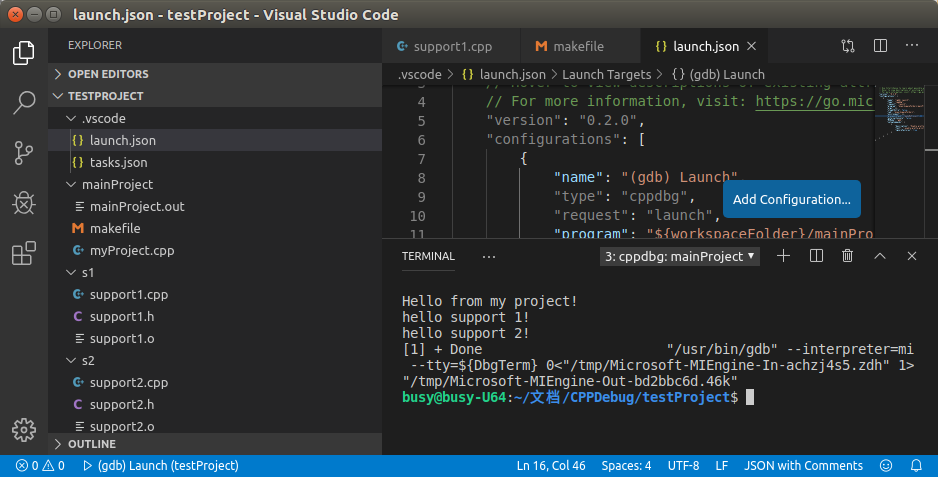
Task: Expand the OPEN EDITORS section
Action: [x=215, y=74]
